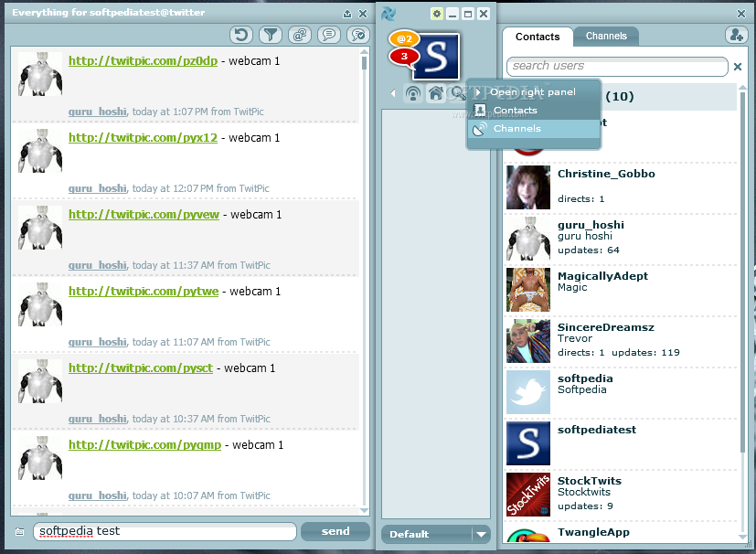Click timeline scrollbar down arrow
This screenshot has height=554, width=756.
[365, 510]
